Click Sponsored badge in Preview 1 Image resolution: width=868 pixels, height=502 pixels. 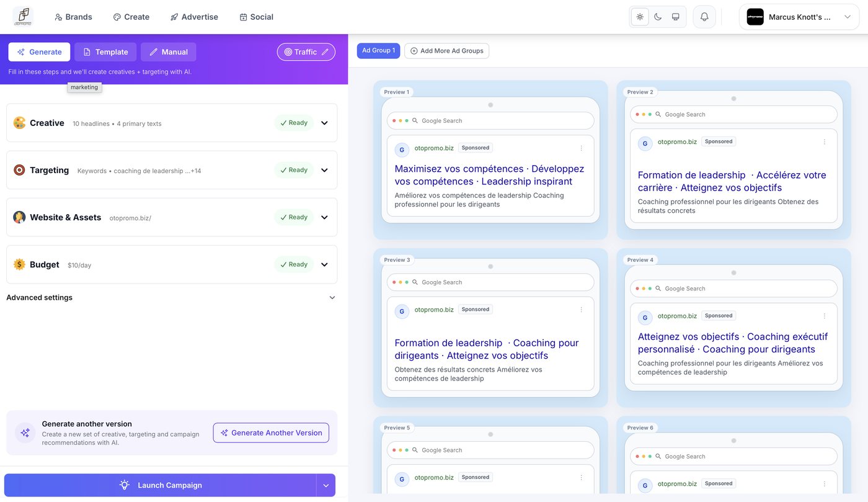476,148
